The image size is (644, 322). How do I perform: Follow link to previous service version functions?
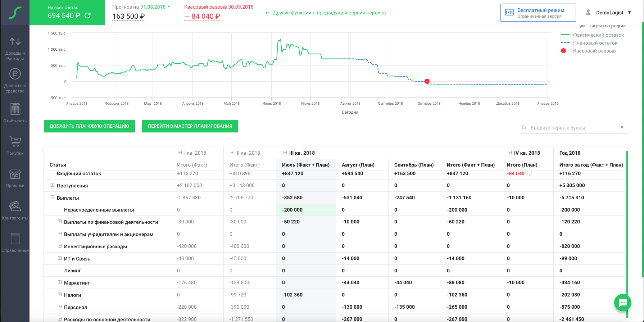326,13
